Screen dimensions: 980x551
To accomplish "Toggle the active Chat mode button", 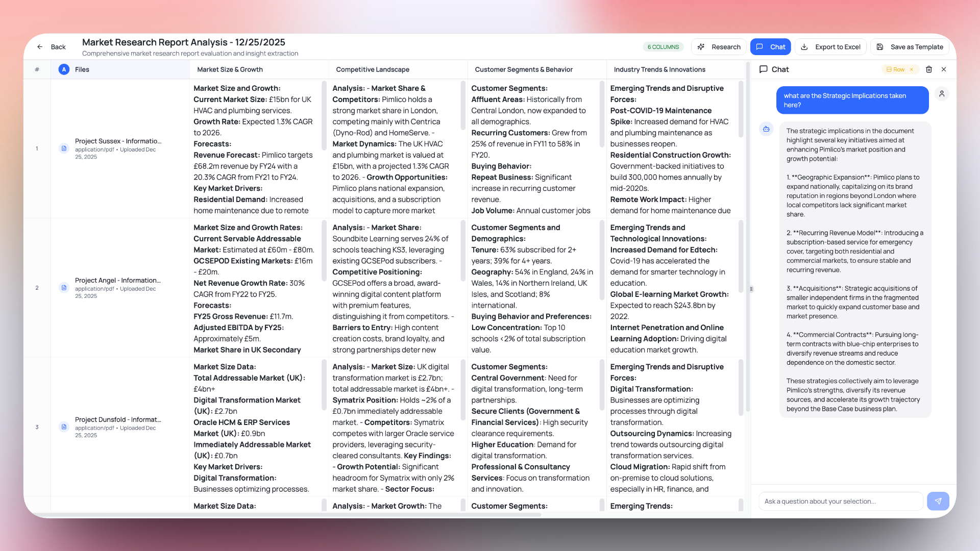I will click(770, 46).
